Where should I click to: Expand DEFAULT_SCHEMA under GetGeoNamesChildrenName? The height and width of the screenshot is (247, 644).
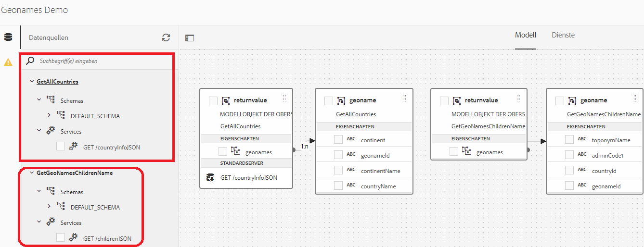(x=49, y=207)
